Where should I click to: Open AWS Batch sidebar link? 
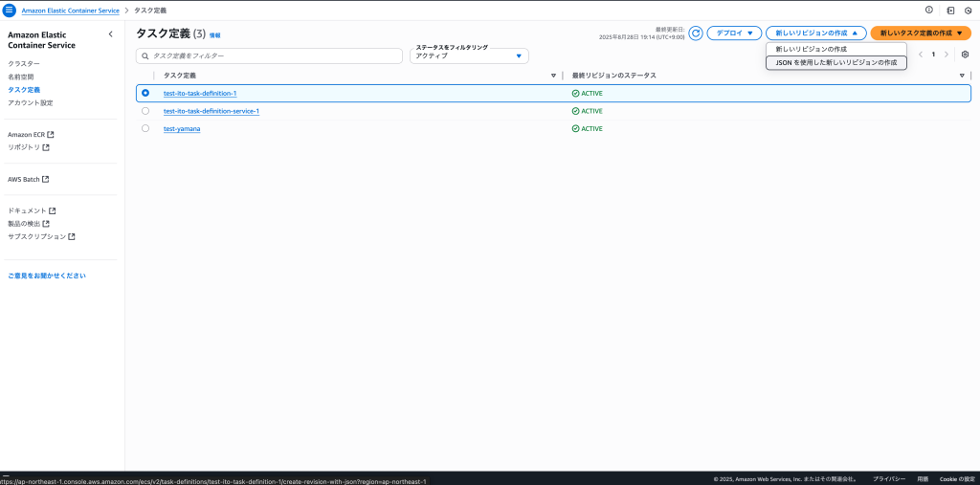click(x=24, y=180)
